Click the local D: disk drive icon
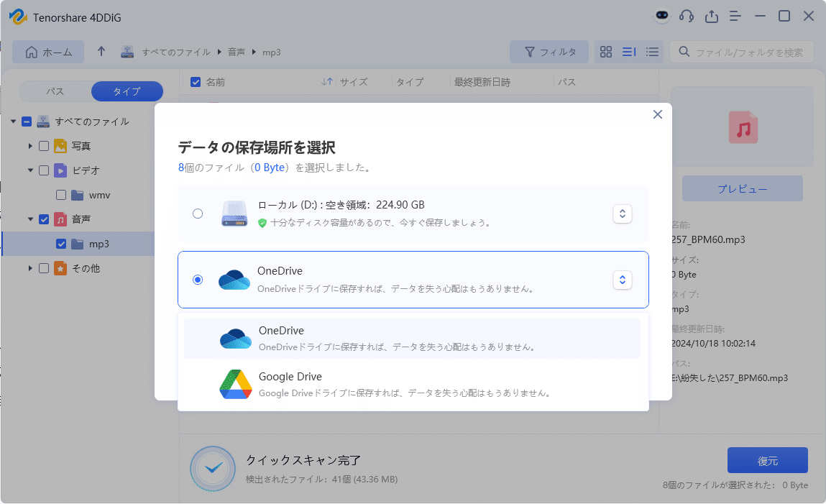Viewport: 826px width, 504px height. [234, 214]
